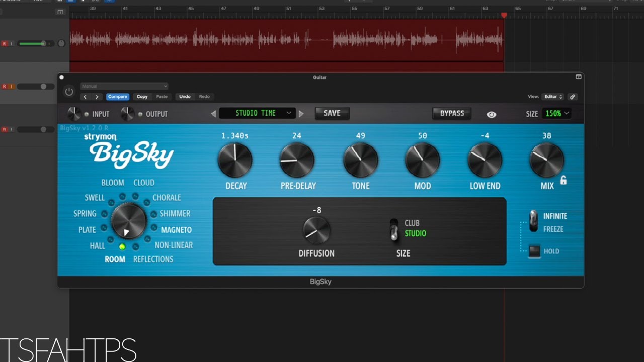Click the link chain icon in plugin header

[x=573, y=97]
